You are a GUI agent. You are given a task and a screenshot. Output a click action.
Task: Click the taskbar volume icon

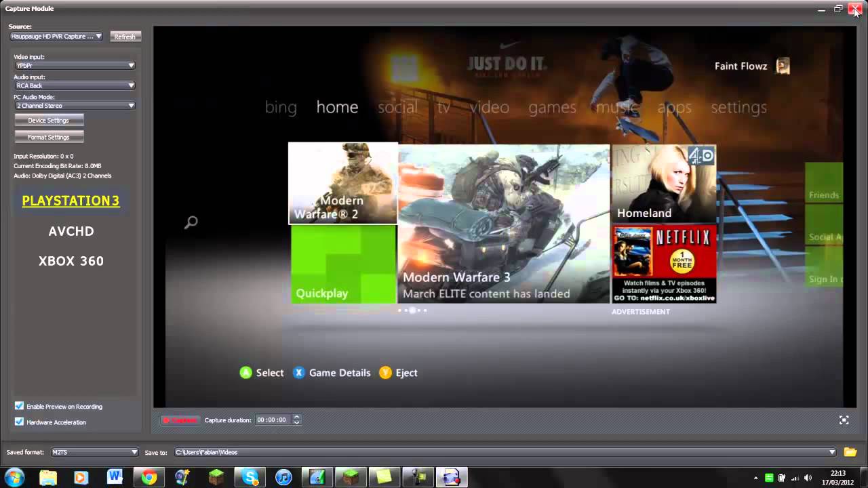pyautogui.click(x=807, y=478)
